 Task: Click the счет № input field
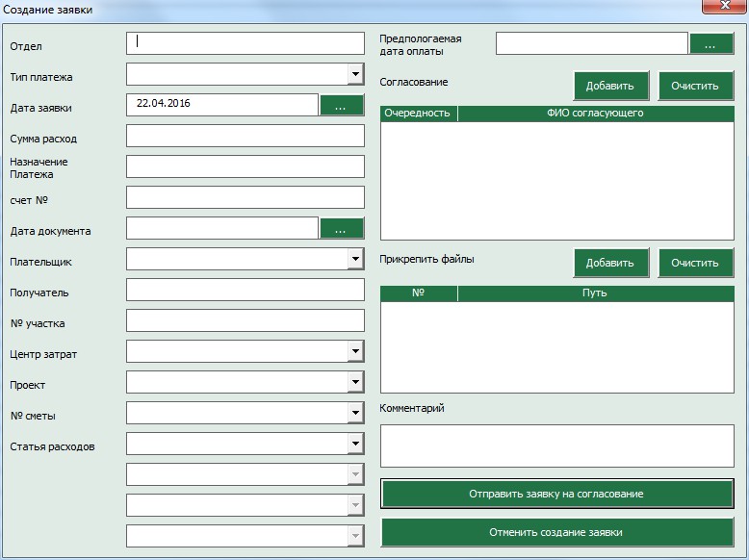pyautogui.click(x=245, y=197)
